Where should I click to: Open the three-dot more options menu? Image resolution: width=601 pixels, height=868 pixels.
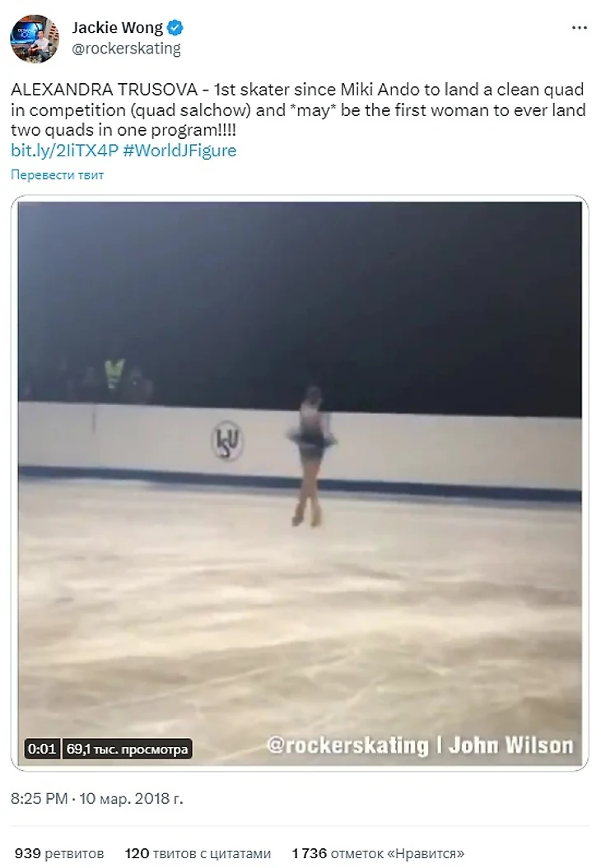tap(579, 28)
